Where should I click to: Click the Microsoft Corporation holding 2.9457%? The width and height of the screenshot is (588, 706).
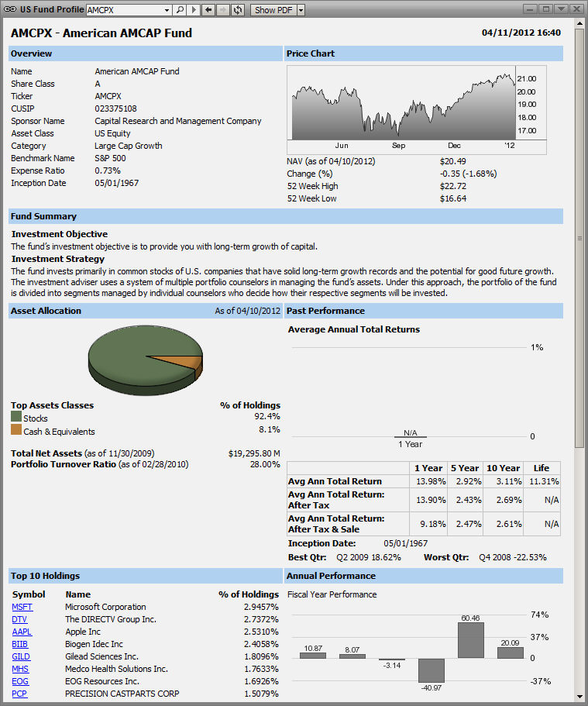click(261, 607)
